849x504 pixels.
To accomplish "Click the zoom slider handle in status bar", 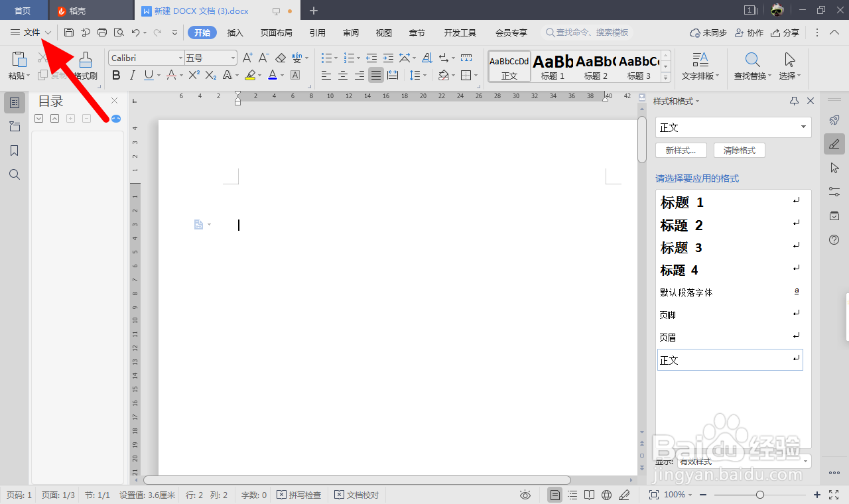I will [x=760, y=495].
